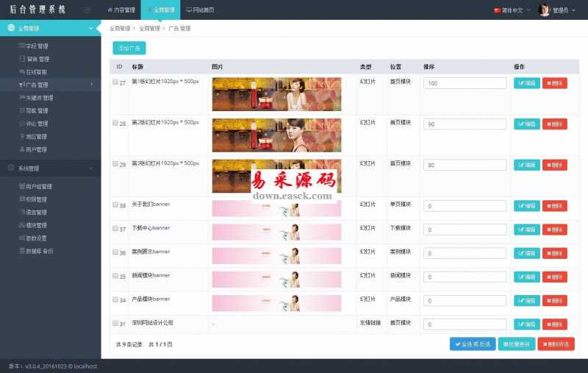Viewport: 588px width, 373px height.
Task: Open 语言管理 in the sidebar
Action: (x=36, y=212)
